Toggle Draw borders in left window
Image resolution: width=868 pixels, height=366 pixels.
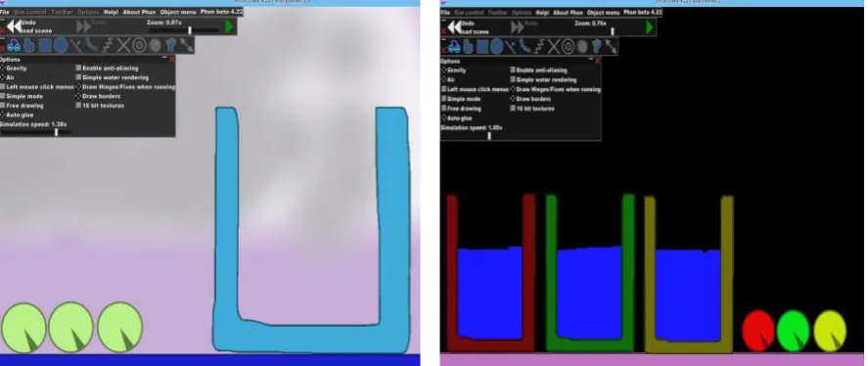pyautogui.click(x=78, y=96)
